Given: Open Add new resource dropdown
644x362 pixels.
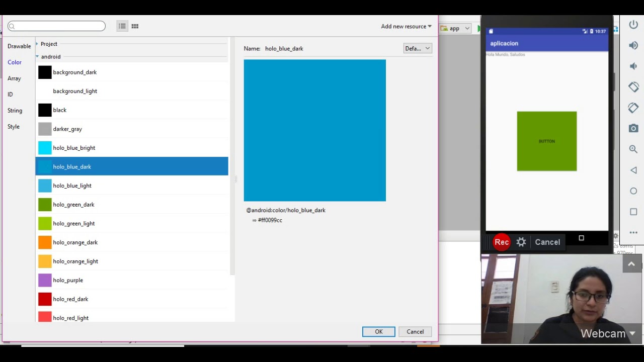Looking at the screenshot, I should (406, 26).
